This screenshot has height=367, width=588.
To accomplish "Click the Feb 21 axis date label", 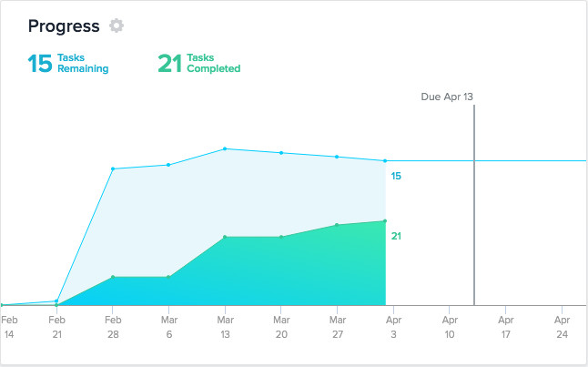I will [56, 328].
